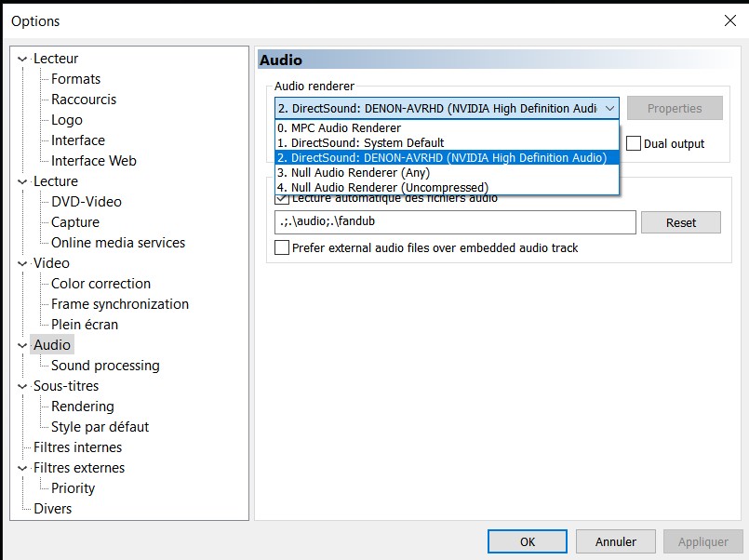
Task: Choose Null Audio Renderer (Uncompressed)
Action: [x=447, y=187]
